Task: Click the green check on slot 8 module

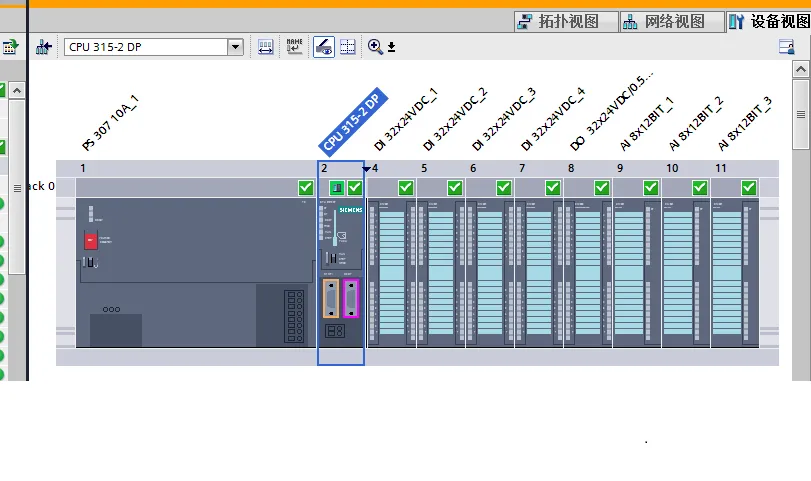Action: click(602, 188)
